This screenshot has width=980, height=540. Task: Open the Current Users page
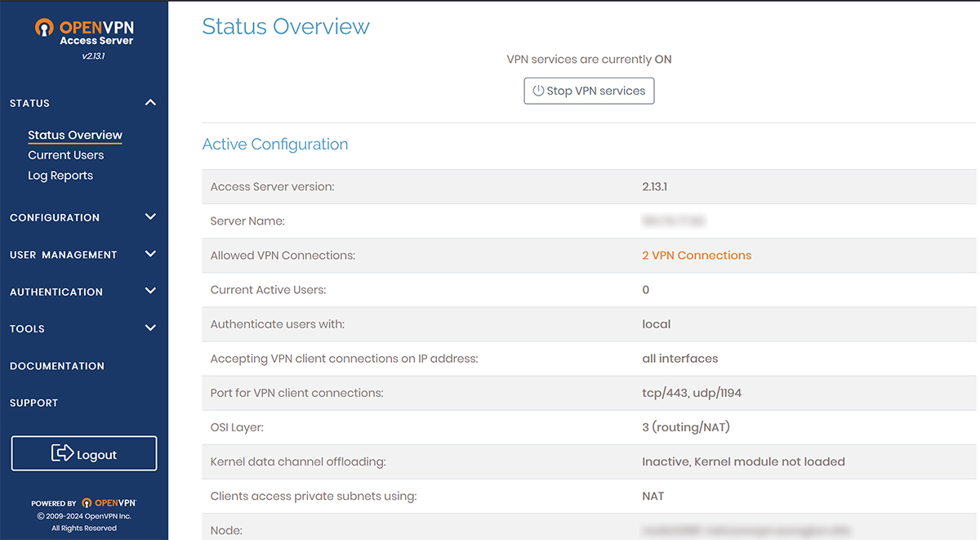pyautogui.click(x=66, y=155)
